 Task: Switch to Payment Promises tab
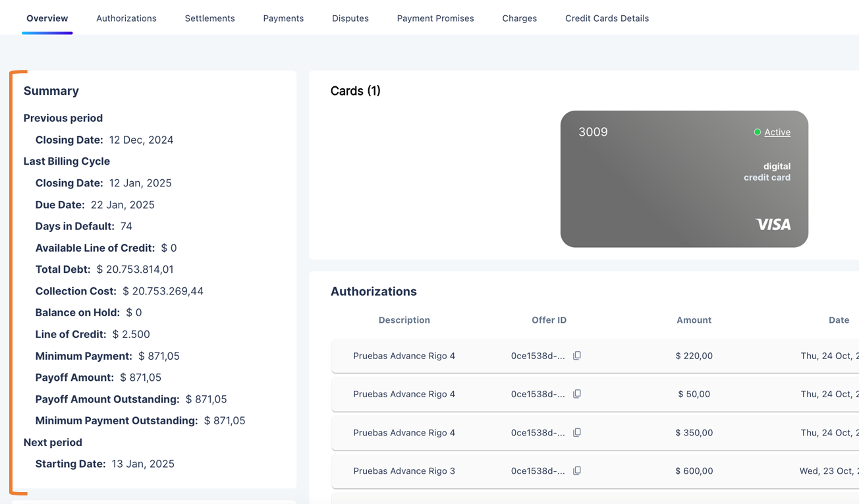point(435,18)
